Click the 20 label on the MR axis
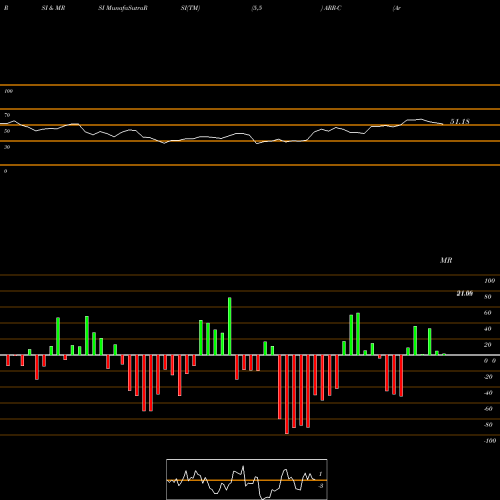Viewport: 500px width, 500px height. click(488, 345)
